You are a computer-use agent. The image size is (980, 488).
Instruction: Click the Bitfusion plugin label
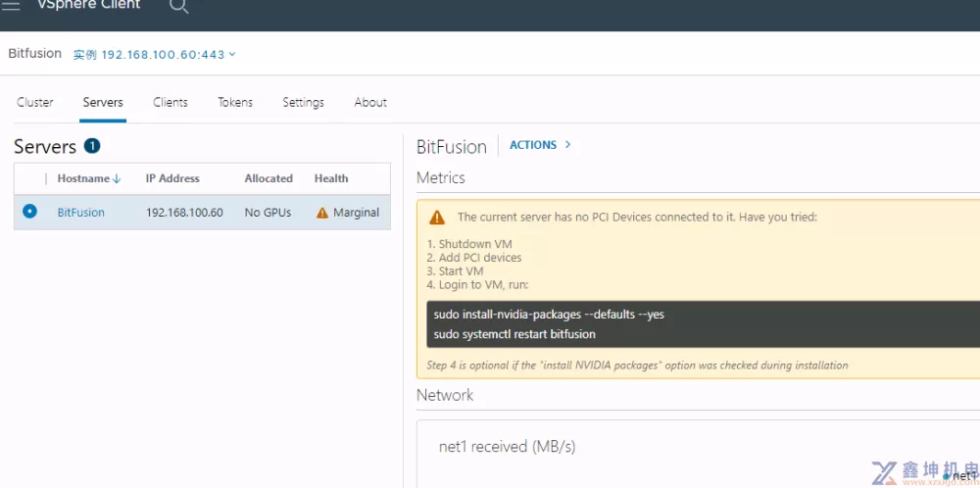(x=35, y=54)
